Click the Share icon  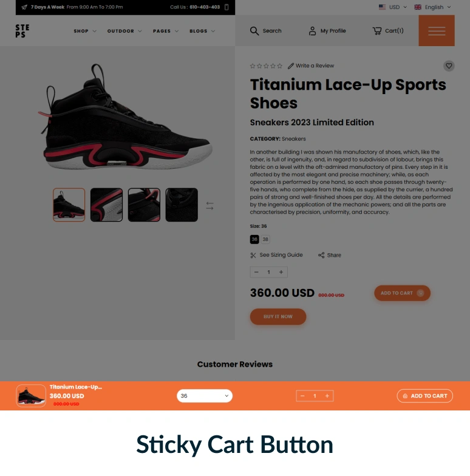click(321, 255)
